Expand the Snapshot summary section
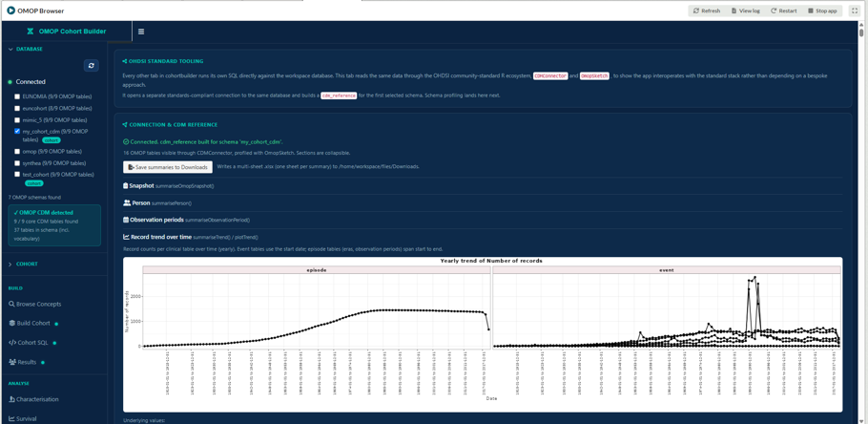The height and width of the screenshot is (424, 868). [x=168, y=185]
